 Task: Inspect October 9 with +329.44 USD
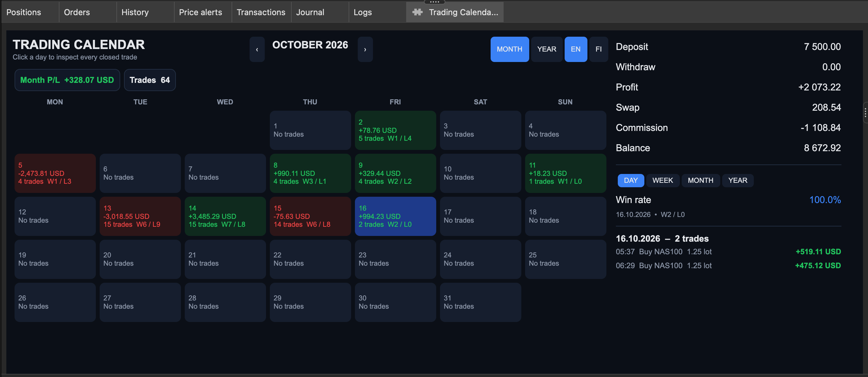click(395, 173)
